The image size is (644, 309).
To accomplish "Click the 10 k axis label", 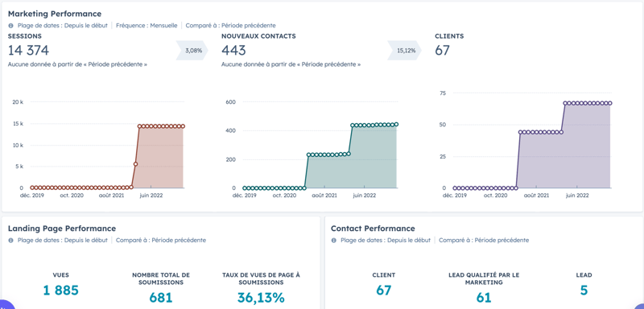I will pyautogui.click(x=18, y=146).
